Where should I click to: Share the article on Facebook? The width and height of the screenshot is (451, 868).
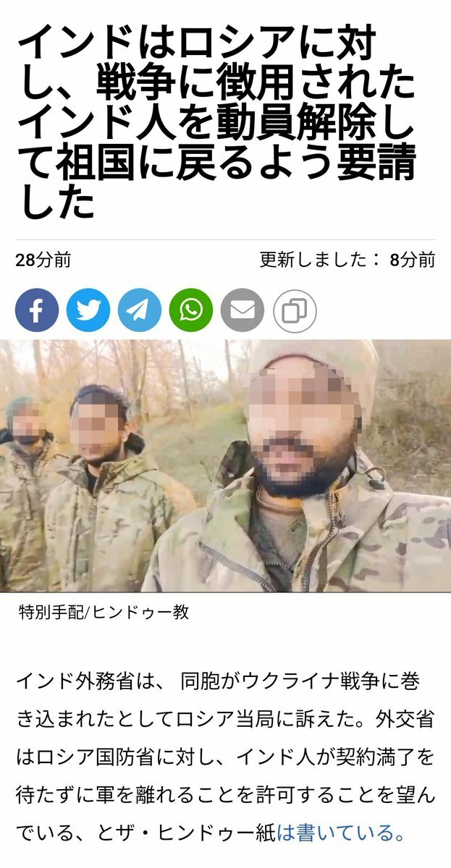(36, 311)
